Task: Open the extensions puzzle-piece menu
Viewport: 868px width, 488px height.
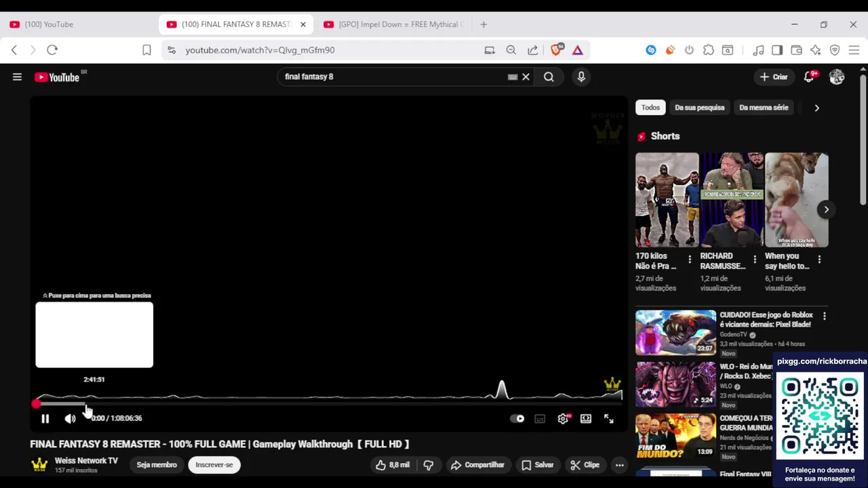Action: [x=709, y=50]
